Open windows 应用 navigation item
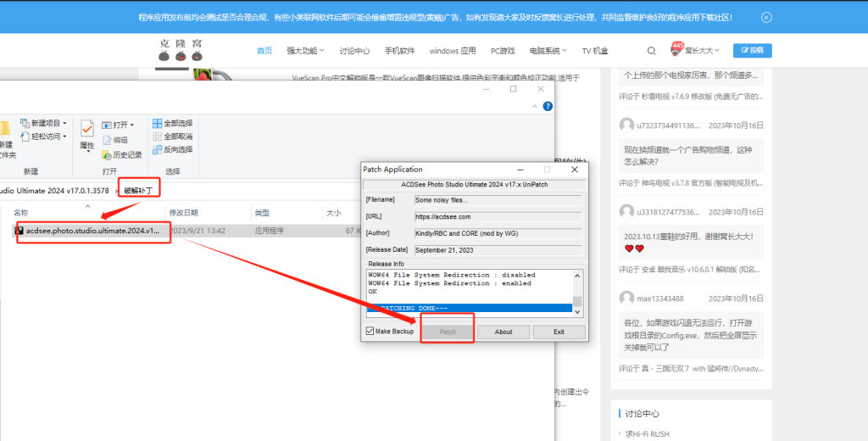The height and width of the screenshot is (441, 868). (453, 51)
